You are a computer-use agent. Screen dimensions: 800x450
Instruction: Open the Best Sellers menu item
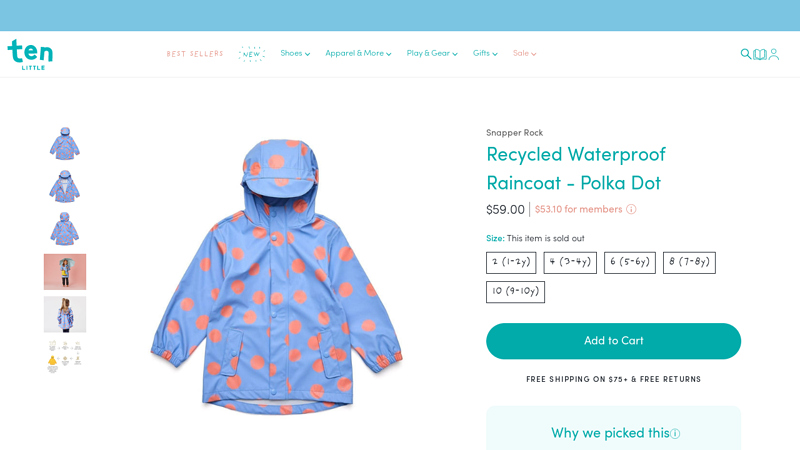coord(195,54)
